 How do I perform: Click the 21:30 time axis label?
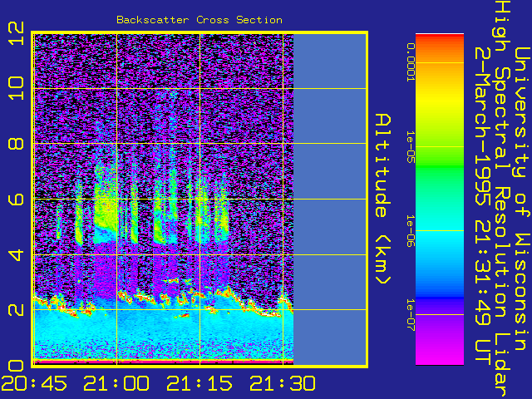pos(283,384)
